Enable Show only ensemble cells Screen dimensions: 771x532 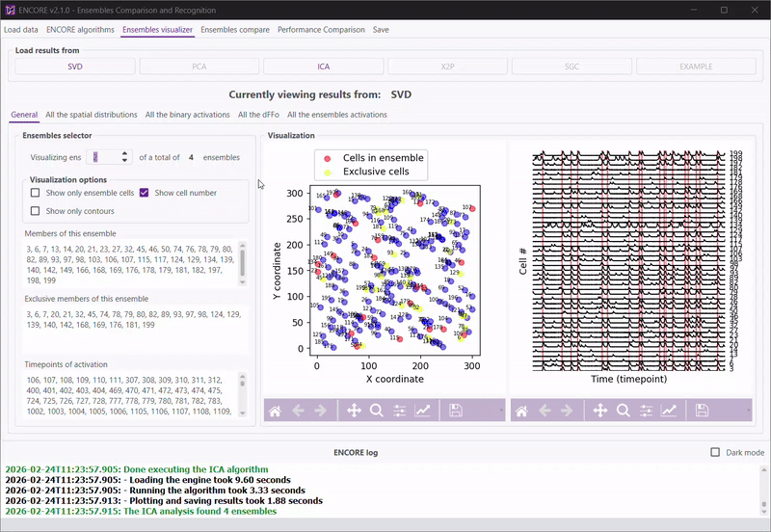pos(35,193)
